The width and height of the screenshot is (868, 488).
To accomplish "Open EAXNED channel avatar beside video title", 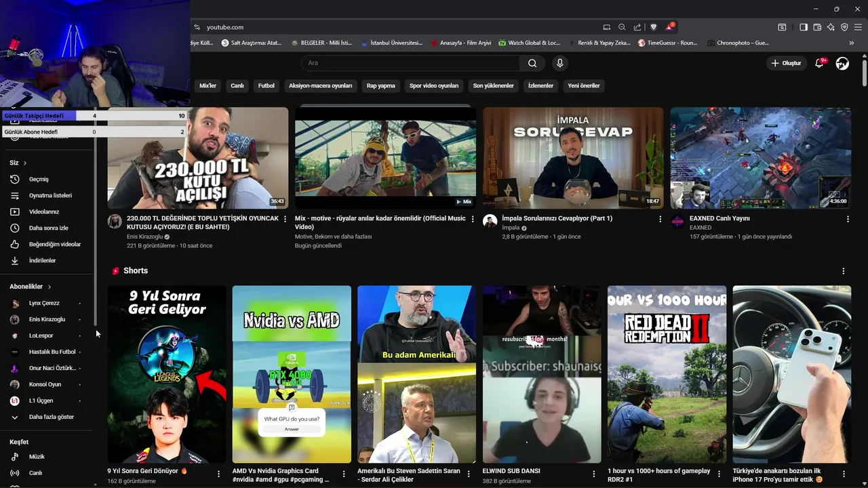I will click(x=677, y=222).
